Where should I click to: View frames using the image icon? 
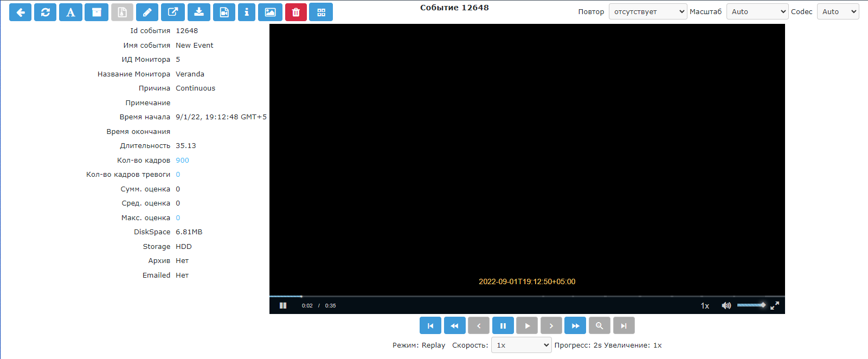pos(270,12)
